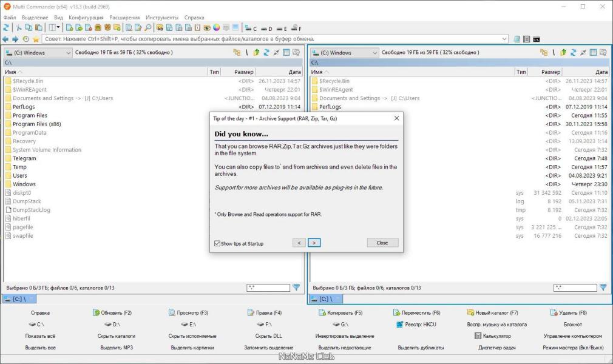Click the unpack archive box icon

[107, 28]
